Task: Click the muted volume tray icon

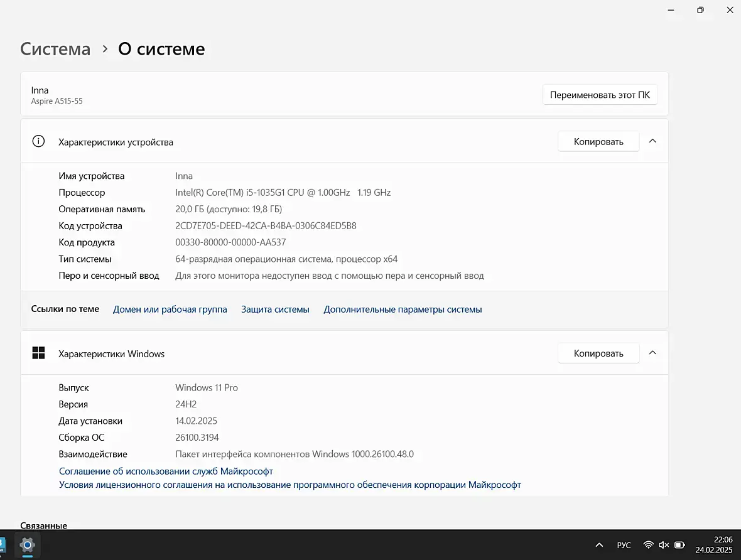Action: [x=664, y=545]
